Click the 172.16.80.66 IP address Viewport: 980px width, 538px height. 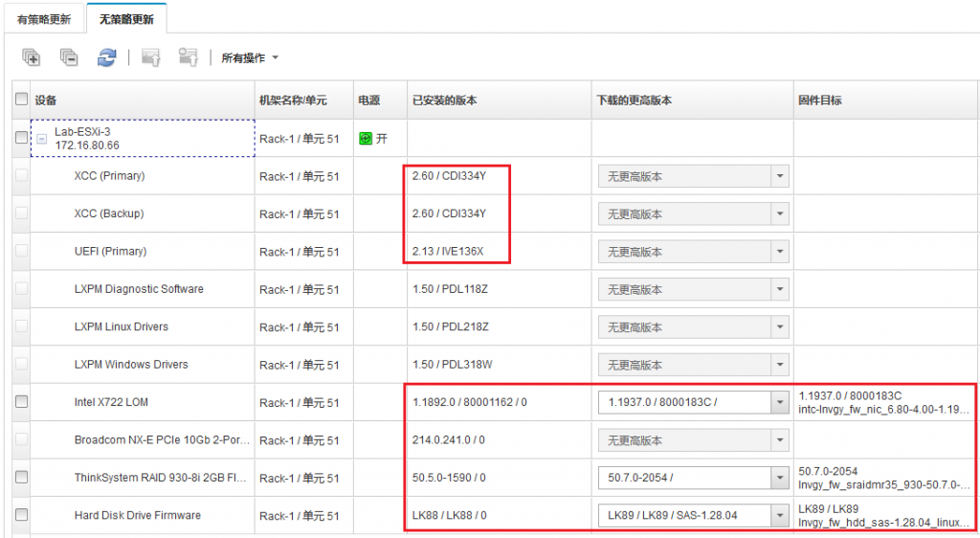pyautogui.click(x=87, y=145)
